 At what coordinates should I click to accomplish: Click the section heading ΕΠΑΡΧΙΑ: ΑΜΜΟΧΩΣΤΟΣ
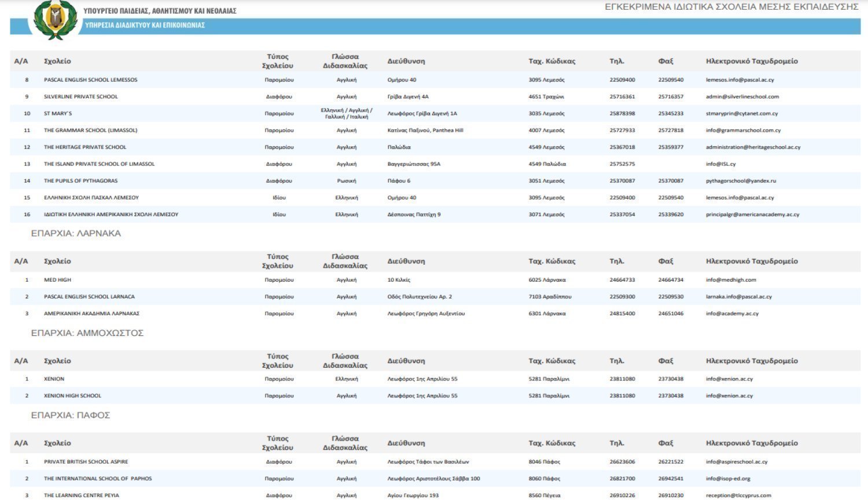87,333
